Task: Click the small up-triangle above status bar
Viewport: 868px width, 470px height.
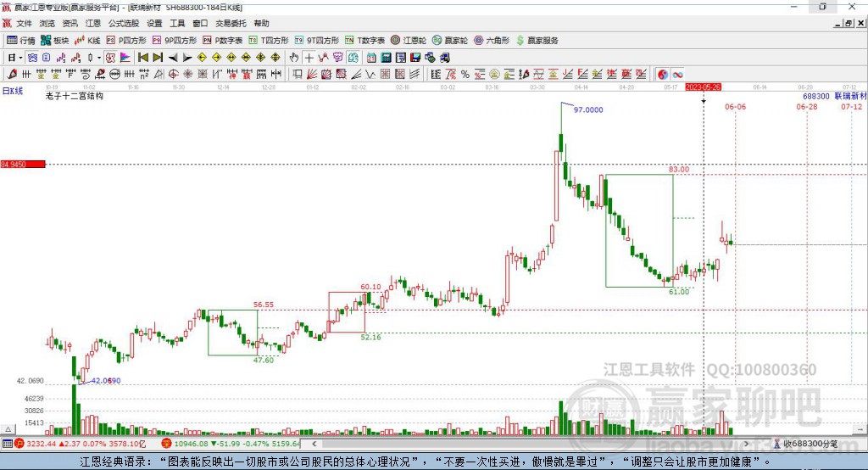Action: pos(8,429)
